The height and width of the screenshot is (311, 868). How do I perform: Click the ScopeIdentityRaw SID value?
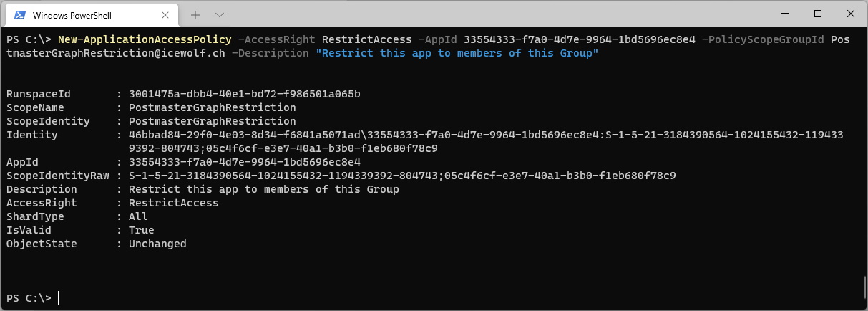tap(402, 176)
